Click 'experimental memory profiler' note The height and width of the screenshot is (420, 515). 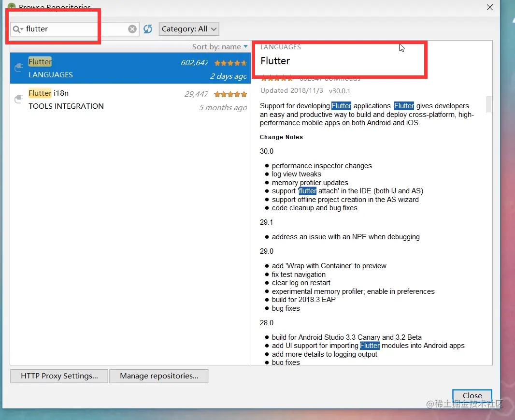click(x=353, y=291)
